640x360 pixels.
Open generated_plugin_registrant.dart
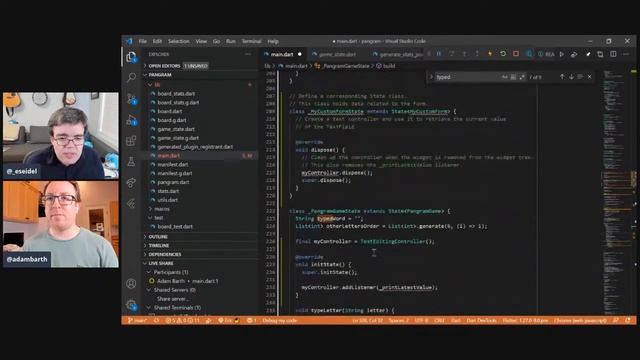point(195,147)
